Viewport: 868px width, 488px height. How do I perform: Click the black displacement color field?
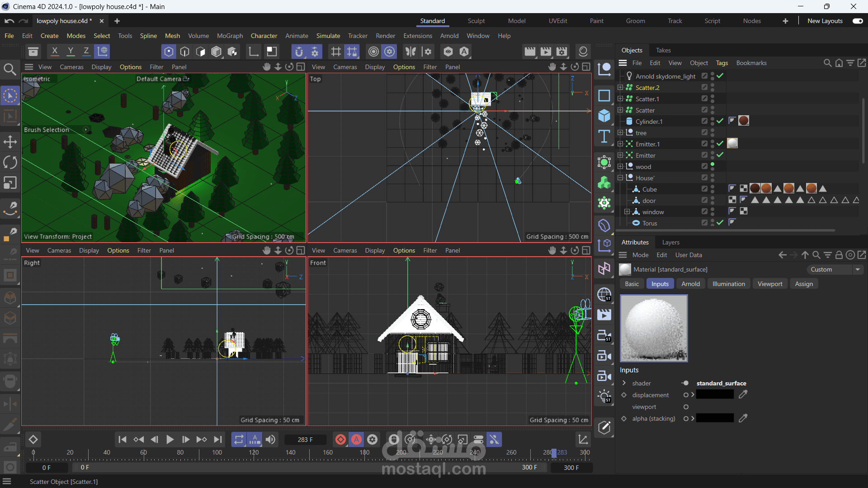[715, 395]
